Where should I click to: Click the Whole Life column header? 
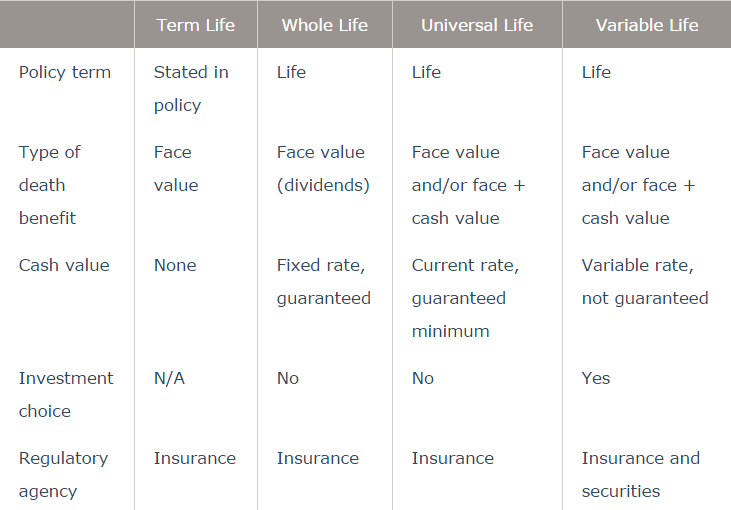point(324,25)
